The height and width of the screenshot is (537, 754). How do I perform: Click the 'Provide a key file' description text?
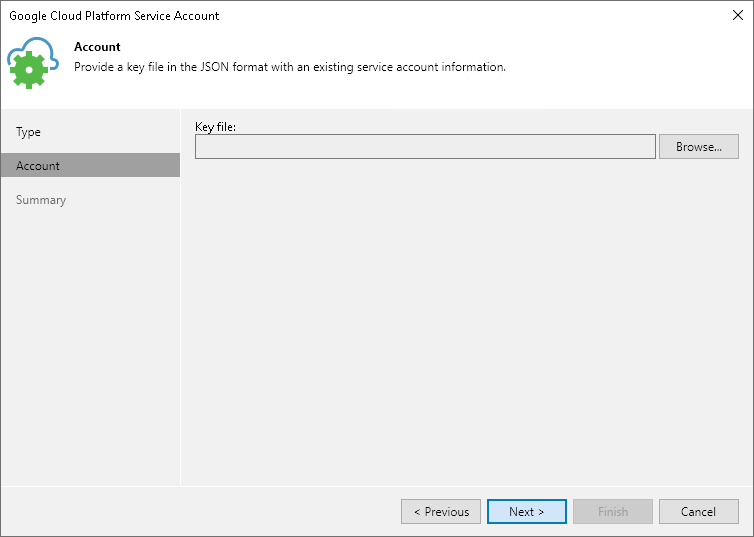[290, 67]
